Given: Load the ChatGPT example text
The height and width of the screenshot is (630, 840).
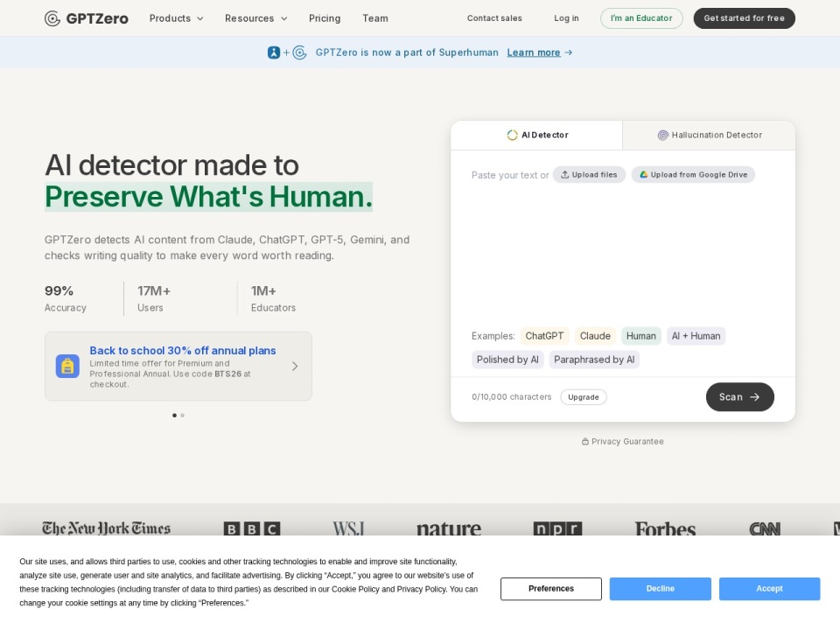Looking at the screenshot, I should click(544, 336).
